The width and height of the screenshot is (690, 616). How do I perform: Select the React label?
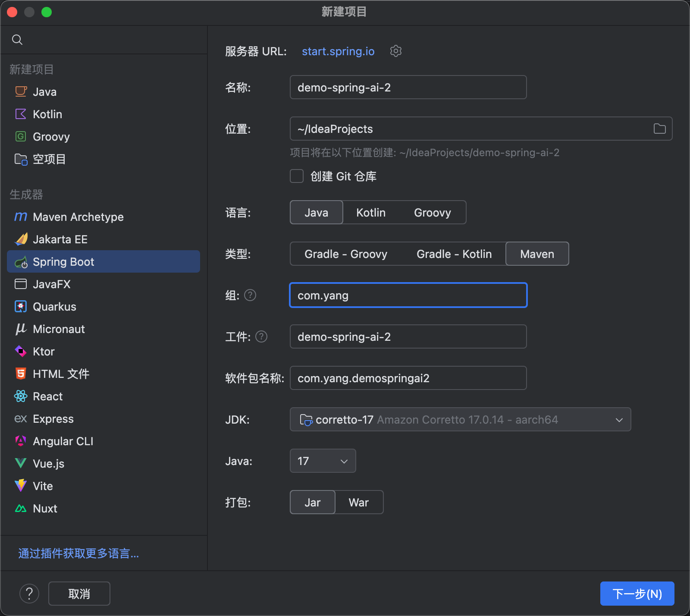click(48, 396)
